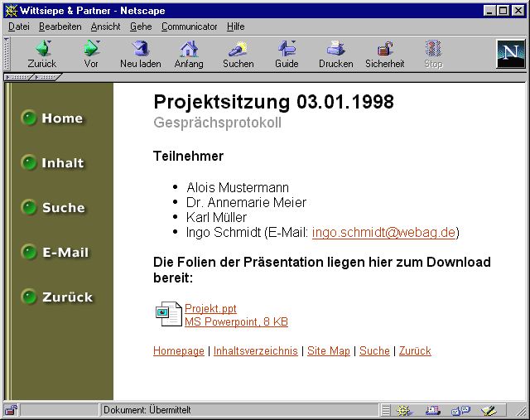The height and width of the screenshot is (420, 530).
Task: Open the Bearbeiten menu
Action: pyautogui.click(x=60, y=27)
